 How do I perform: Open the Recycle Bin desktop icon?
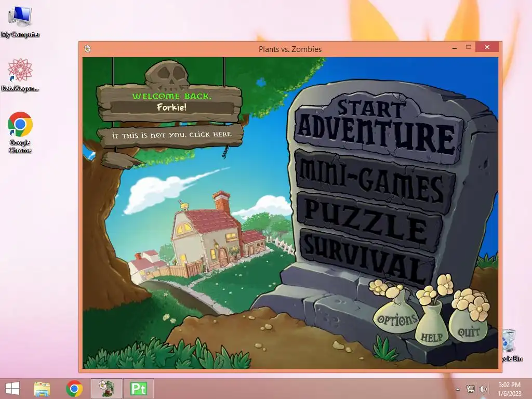pyautogui.click(x=512, y=345)
